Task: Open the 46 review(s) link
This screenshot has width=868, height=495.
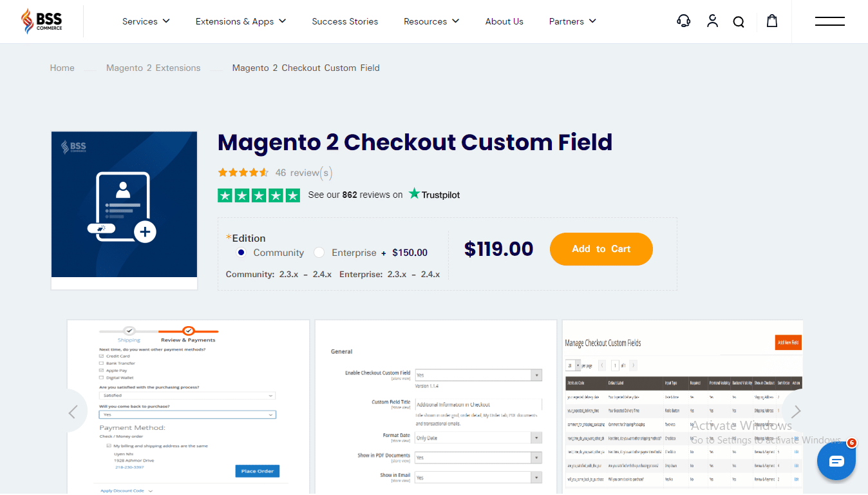Action: tap(304, 173)
